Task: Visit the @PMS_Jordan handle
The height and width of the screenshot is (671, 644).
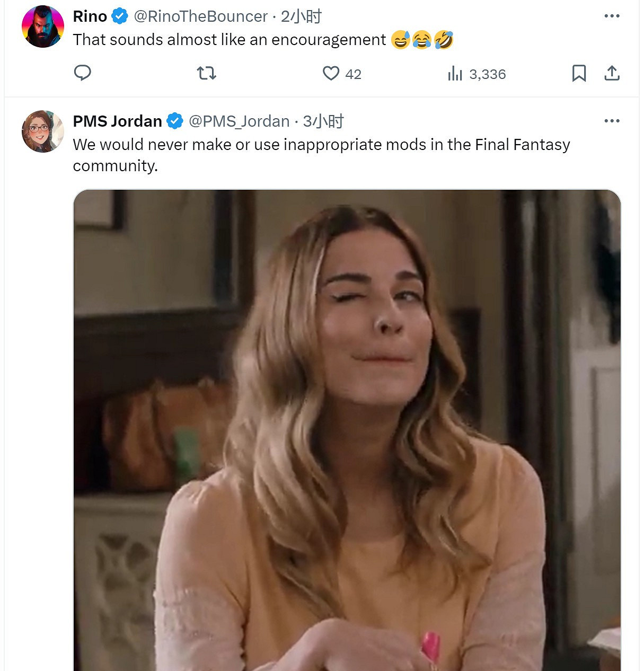Action: 239,121
